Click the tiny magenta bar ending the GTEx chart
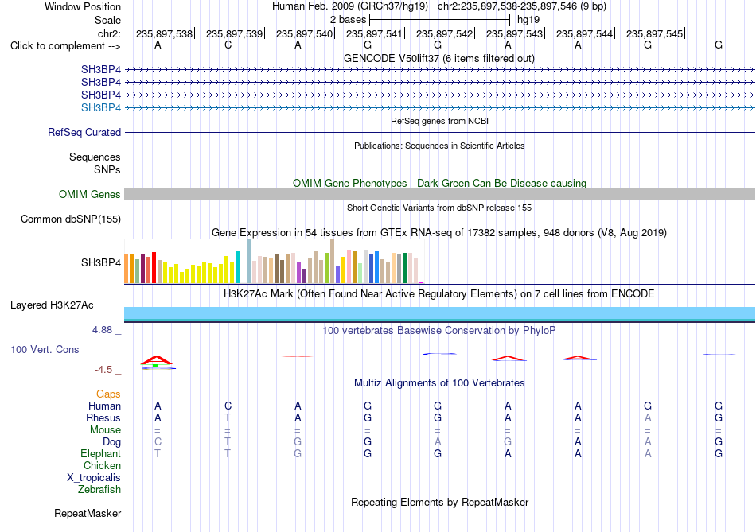The image size is (756, 532). click(422, 282)
